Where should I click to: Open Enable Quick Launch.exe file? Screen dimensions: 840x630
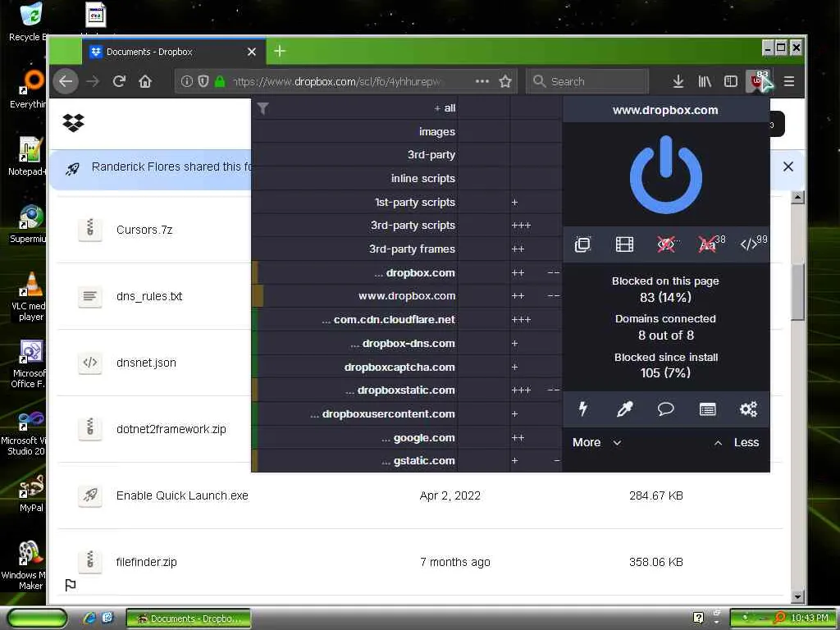pyautogui.click(x=182, y=495)
